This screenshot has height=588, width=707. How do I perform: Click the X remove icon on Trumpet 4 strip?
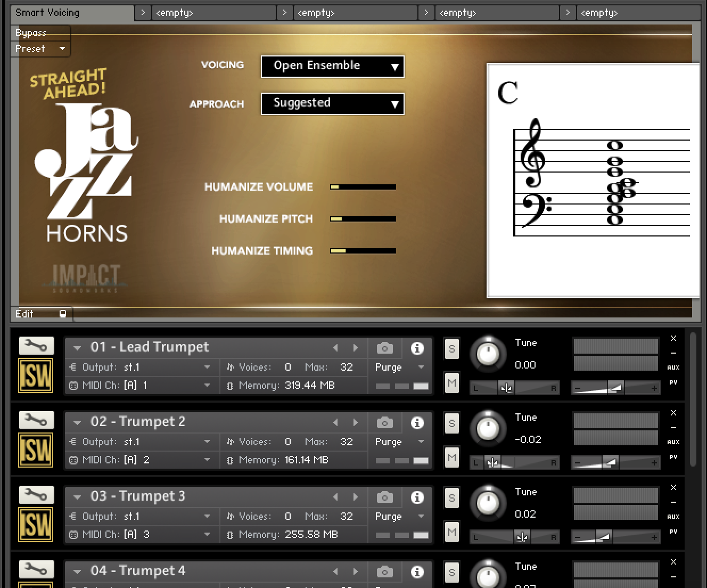click(673, 562)
